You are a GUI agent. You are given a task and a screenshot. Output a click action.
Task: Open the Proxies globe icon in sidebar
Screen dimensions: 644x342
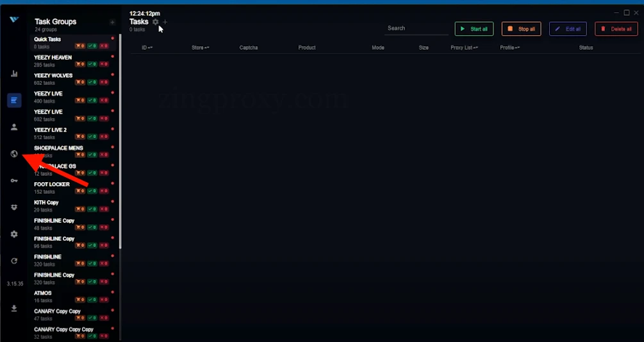(14, 154)
